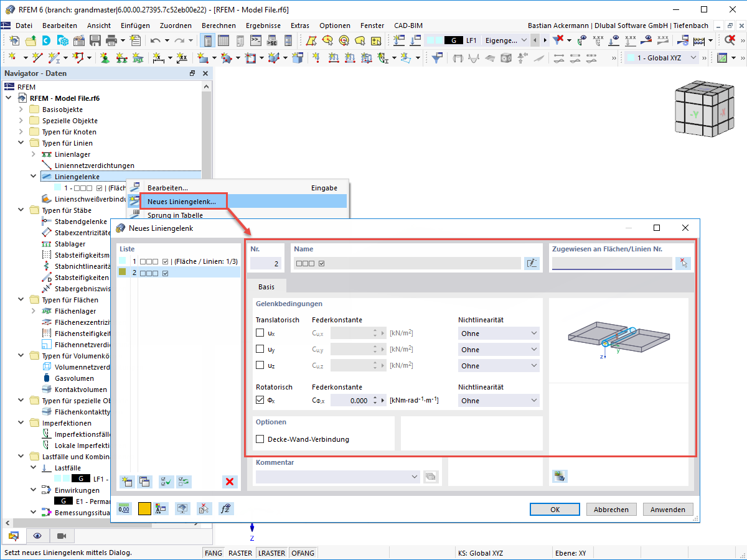
Task: Click the red X delete icon below list
Action: [x=230, y=481]
